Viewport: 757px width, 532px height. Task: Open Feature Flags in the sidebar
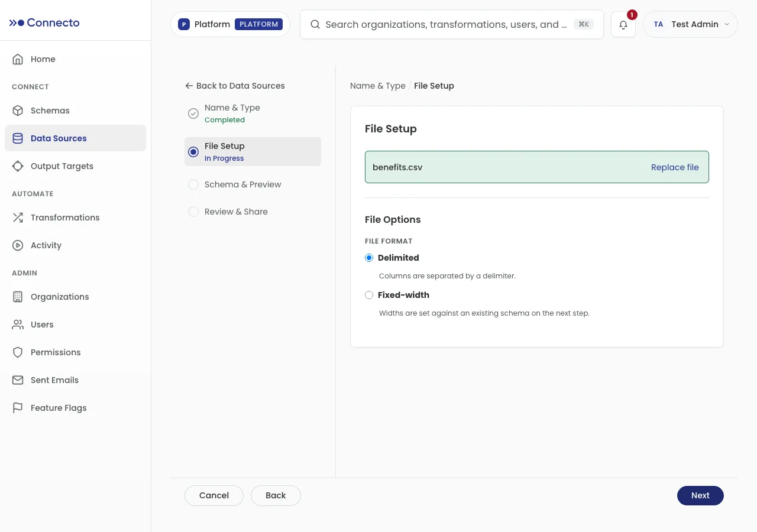(x=75, y=408)
